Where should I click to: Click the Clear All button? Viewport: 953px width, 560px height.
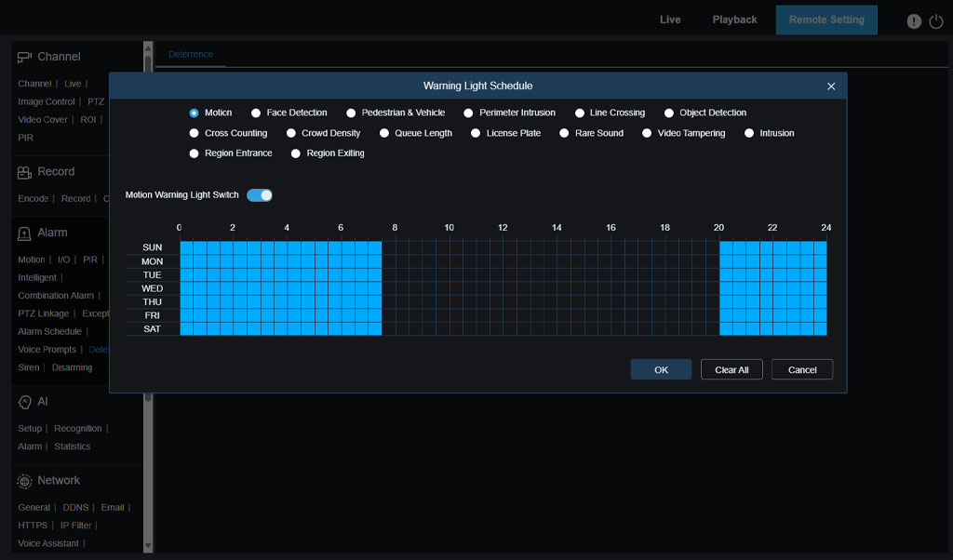click(x=732, y=370)
